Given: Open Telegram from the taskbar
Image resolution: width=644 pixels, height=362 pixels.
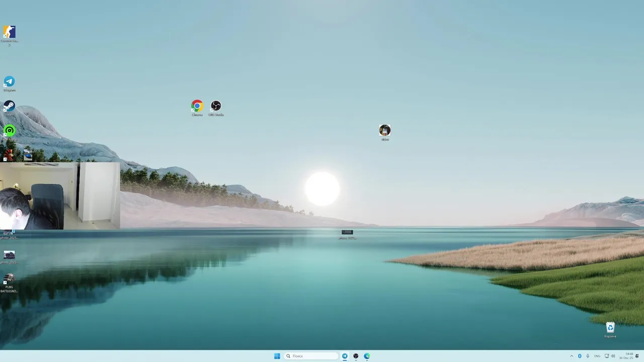Looking at the screenshot, I should coord(345,356).
